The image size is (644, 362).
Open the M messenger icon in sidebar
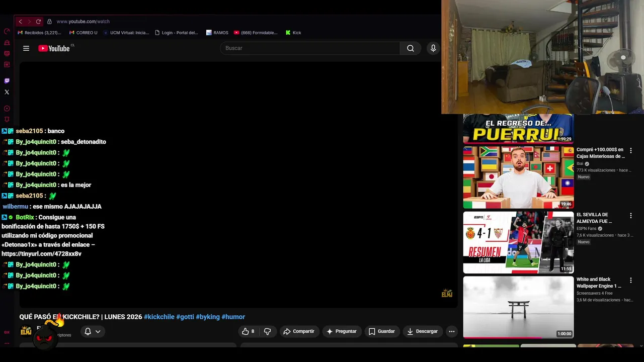pyautogui.click(x=7, y=64)
